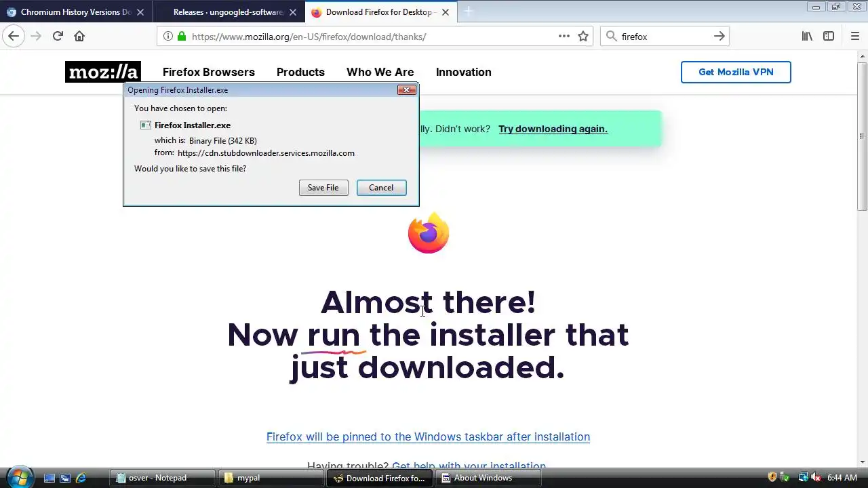Image resolution: width=868 pixels, height=488 pixels.
Task: Click the muted volume tray icon
Action: pyautogui.click(x=816, y=477)
